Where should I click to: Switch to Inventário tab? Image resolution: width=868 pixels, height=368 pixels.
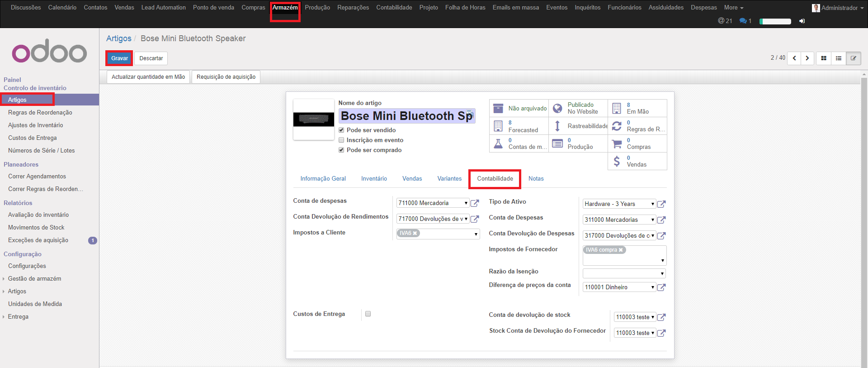[374, 179]
